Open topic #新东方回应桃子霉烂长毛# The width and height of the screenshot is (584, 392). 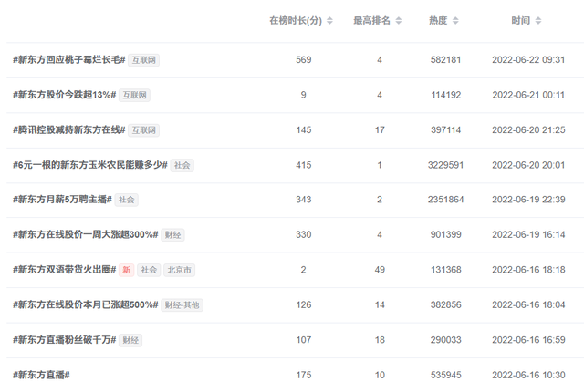click(69, 60)
